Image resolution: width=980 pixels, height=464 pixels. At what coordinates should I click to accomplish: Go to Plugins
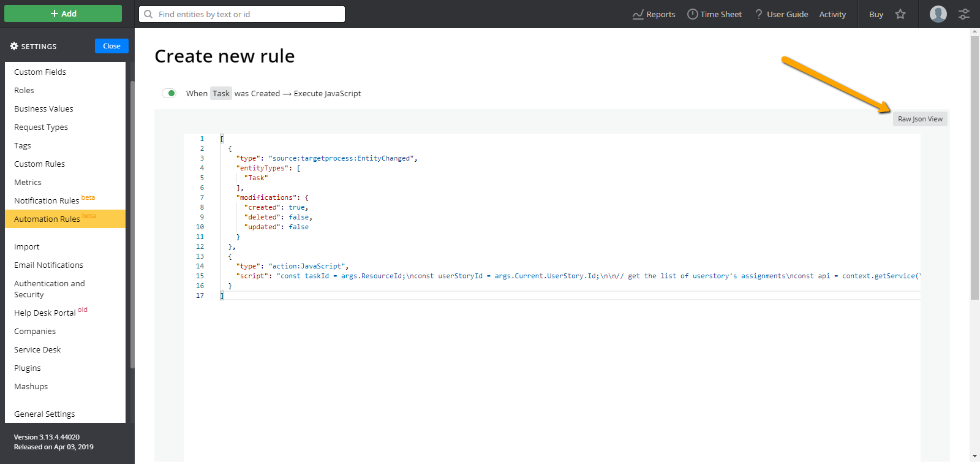click(x=65, y=368)
